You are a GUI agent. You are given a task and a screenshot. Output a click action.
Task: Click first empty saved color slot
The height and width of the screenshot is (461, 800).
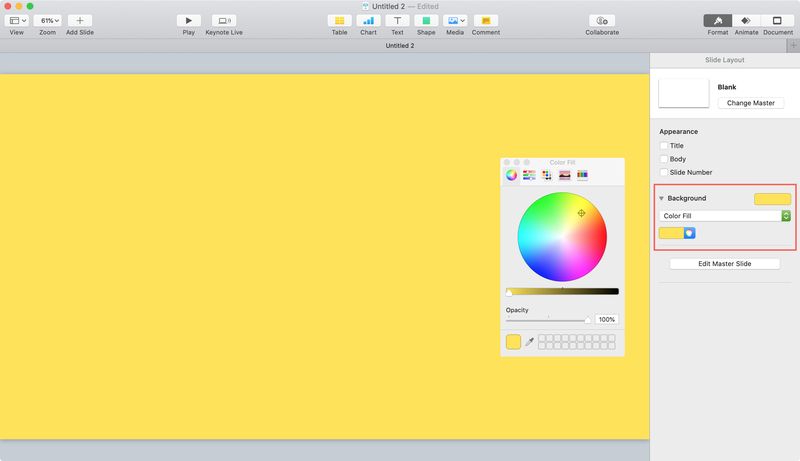pyautogui.click(x=542, y=338)
